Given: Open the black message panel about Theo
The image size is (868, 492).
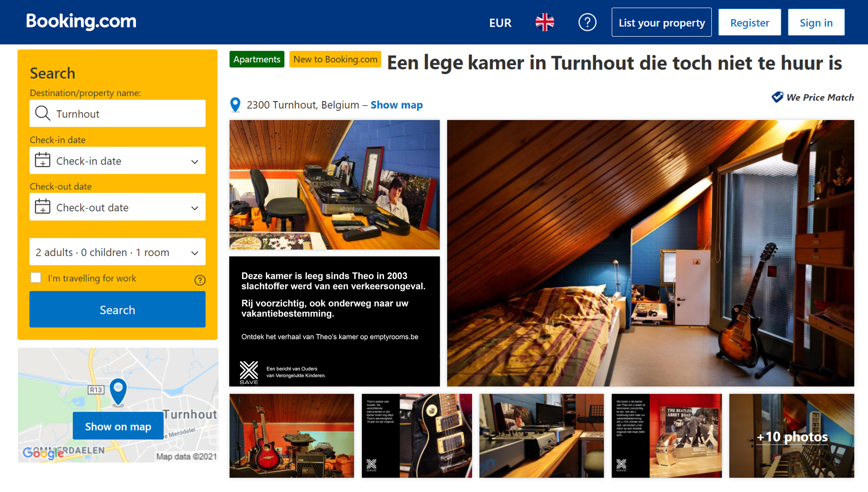Looking at the screenshot, I should (x=334, y=321).
